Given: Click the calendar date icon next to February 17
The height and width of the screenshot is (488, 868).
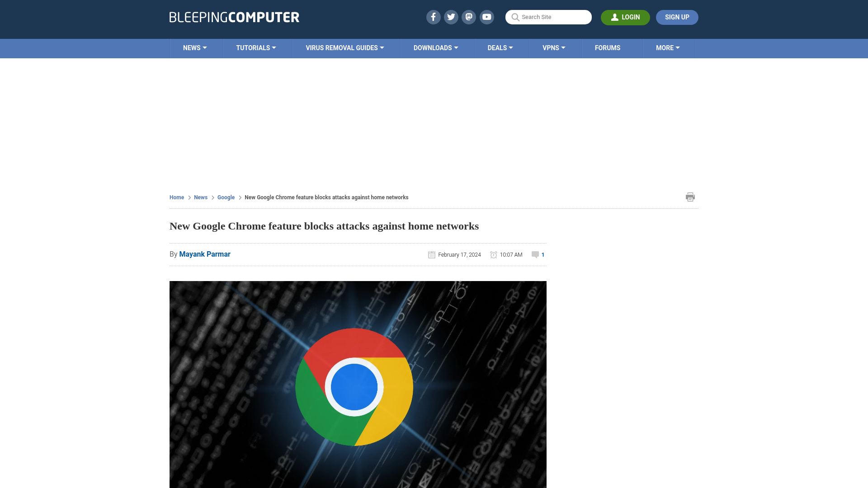Looking at the screenshot, I should (x=432, y=254).
